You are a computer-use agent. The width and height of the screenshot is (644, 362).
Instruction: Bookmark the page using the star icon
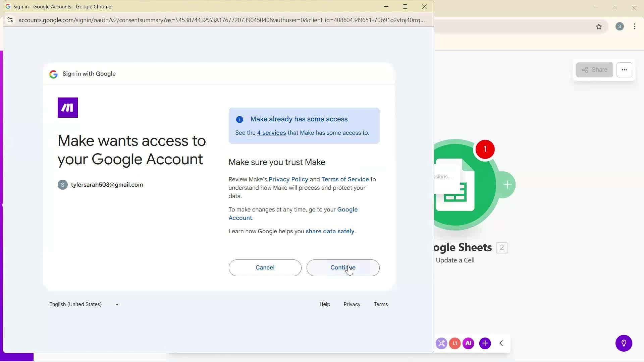pos(599,26)
